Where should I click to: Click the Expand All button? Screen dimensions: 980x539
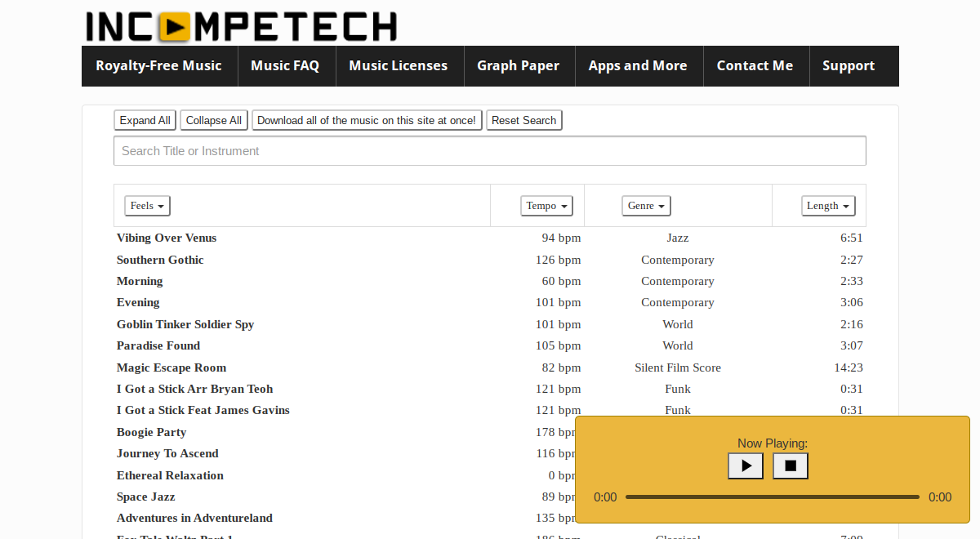coord(145,120)
